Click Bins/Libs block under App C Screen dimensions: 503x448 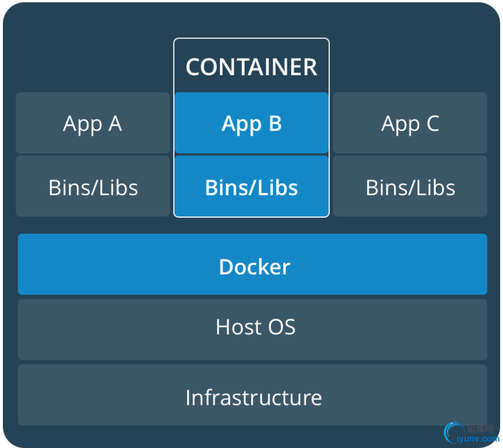click(410, 187)
